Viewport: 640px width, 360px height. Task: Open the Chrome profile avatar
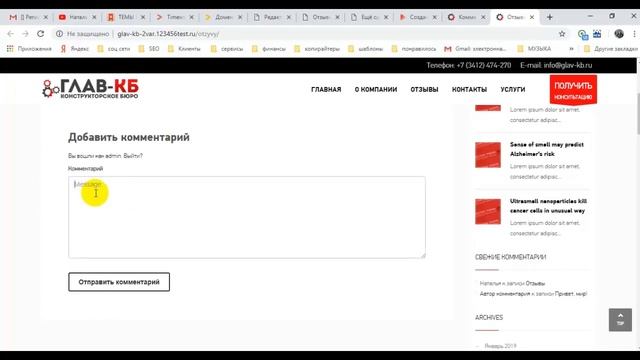point(619,34)
